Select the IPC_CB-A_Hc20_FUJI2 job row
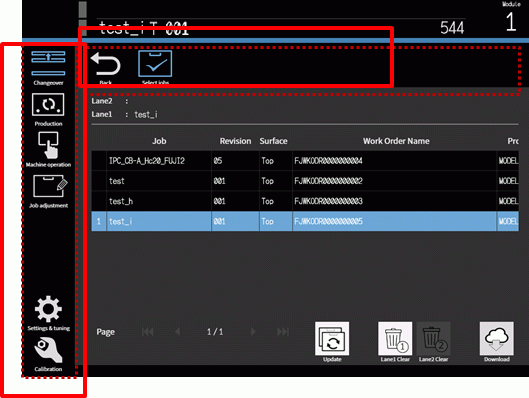Screen dimensions: 529x398 click(x=305, y=161)
